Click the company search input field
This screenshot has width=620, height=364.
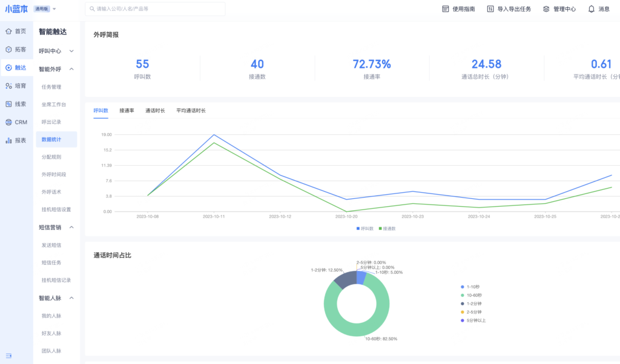click(x=157, y=9)
